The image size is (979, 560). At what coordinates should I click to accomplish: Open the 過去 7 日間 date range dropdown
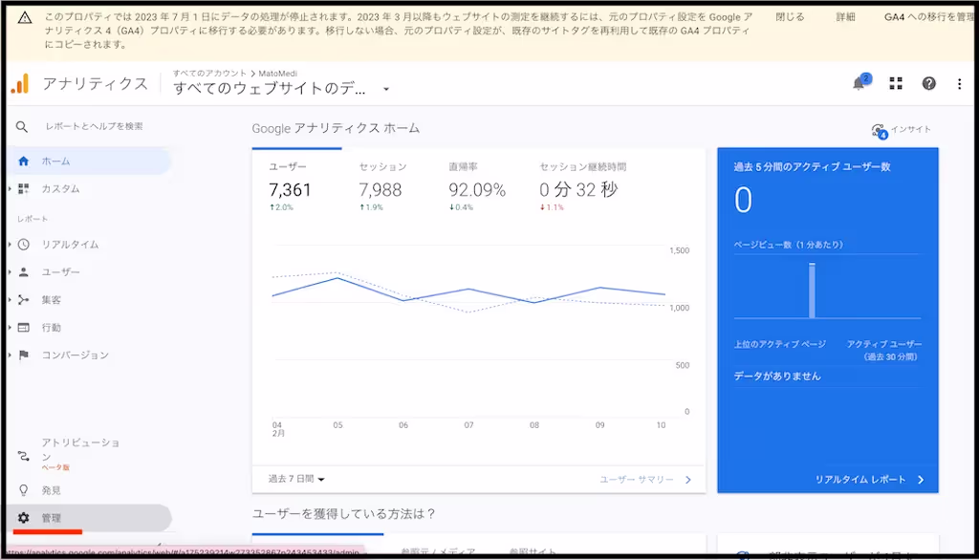296,479
